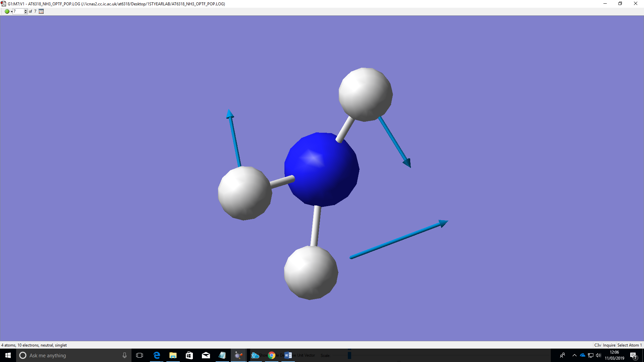Select the blue nitrogen atom
644x362 pixels.
click(x=321, y=169)
